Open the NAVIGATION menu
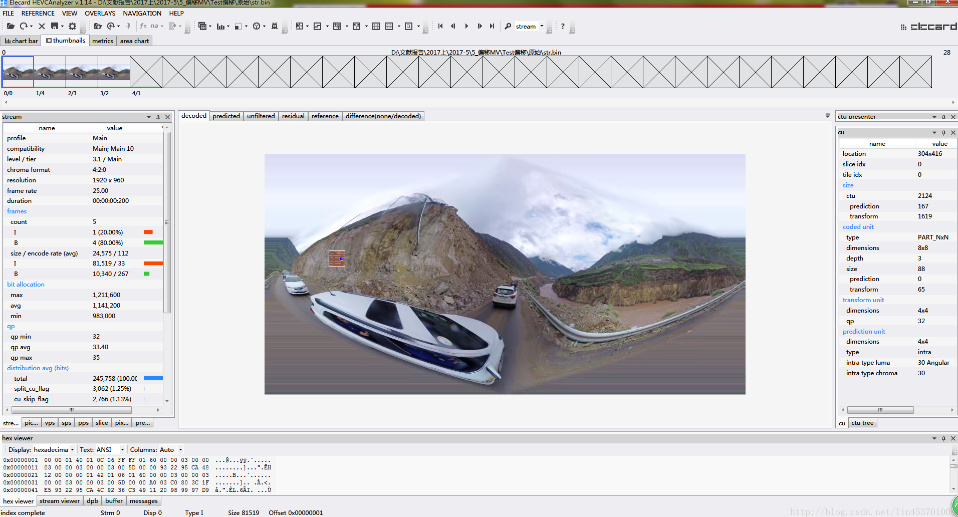The height and width of the screenshot is (517, 958). tap(142, 13)
